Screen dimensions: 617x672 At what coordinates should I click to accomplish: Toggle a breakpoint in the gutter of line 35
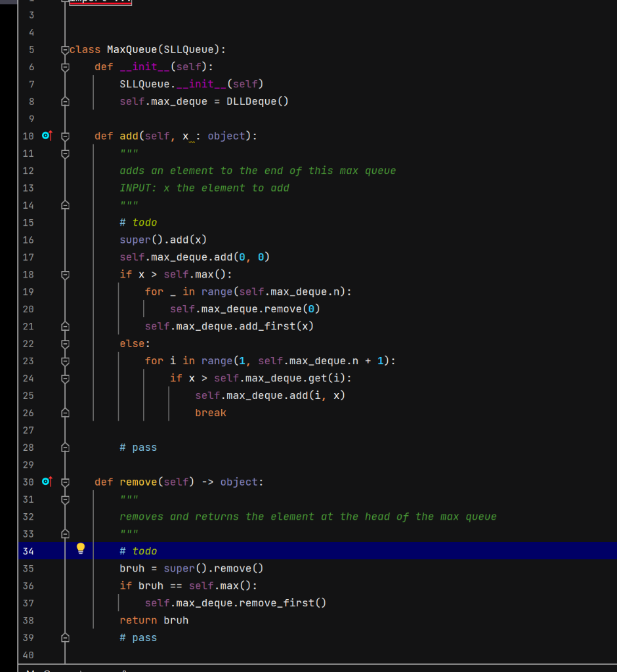pyautogui.click(x=46, y=568)
